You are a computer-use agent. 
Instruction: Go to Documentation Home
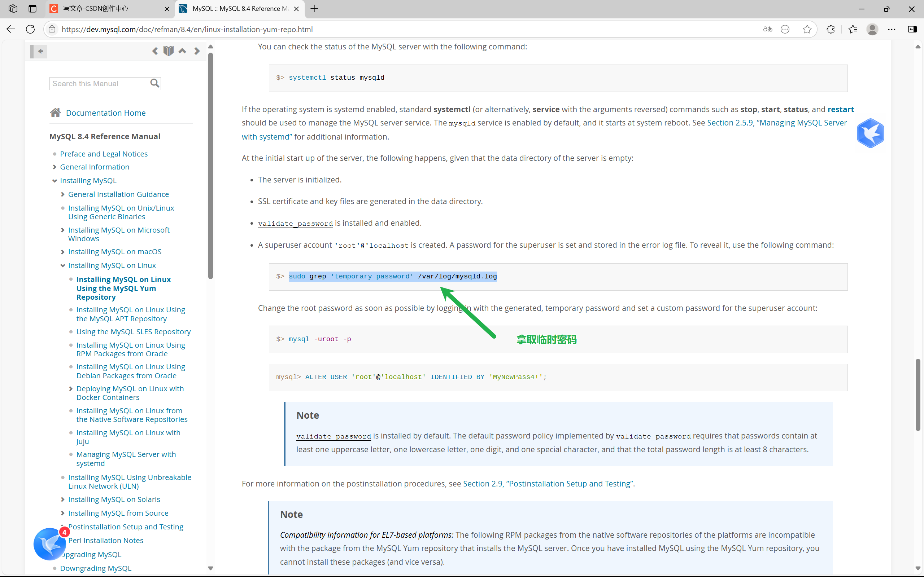(x=105, y=113)
